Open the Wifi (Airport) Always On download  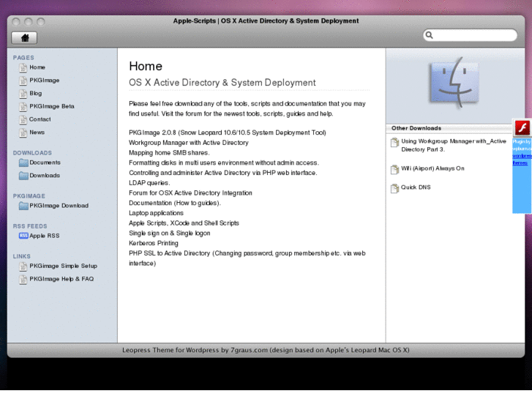(x=432, y=168)
